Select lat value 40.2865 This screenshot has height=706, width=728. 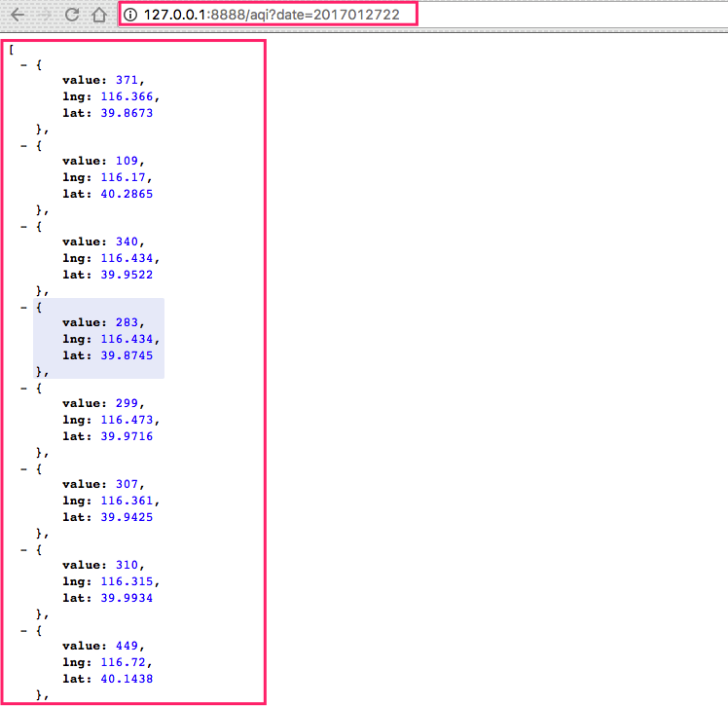(127, 194)
